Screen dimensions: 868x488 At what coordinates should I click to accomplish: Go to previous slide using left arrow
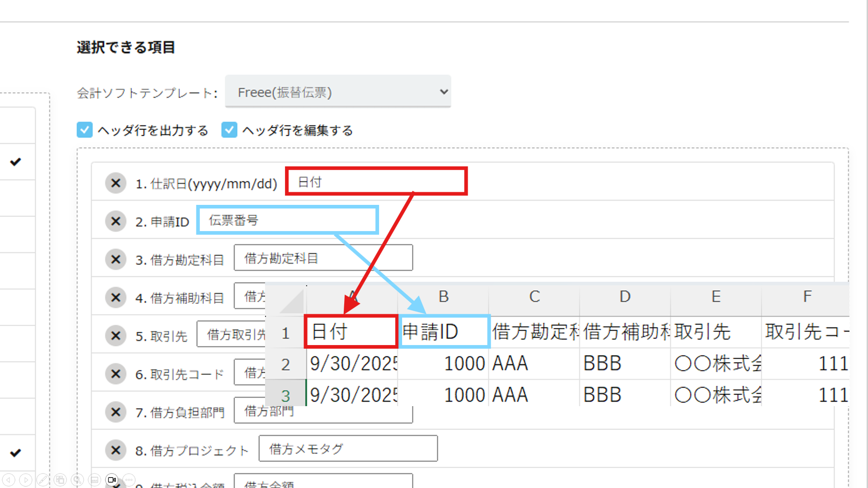9,480
